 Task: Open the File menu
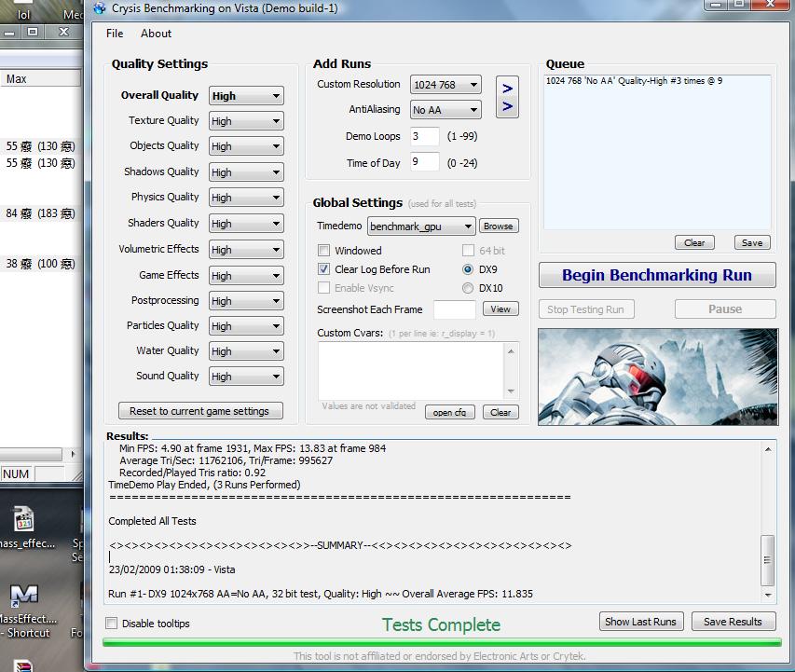coord(115,34)
